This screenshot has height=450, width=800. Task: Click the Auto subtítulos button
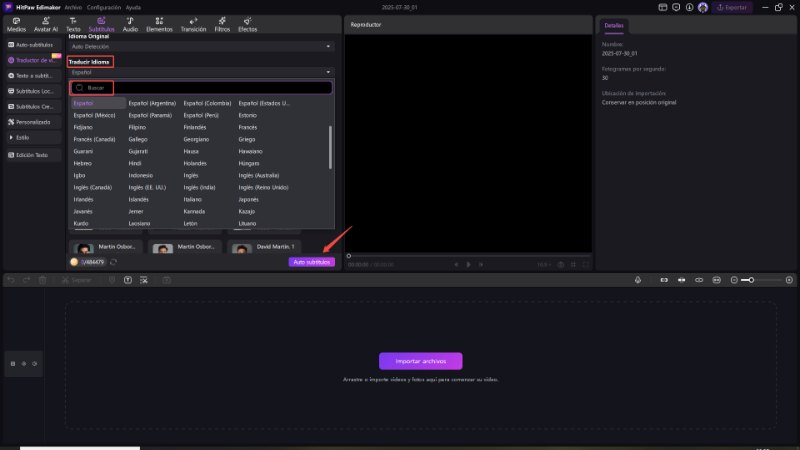coord(311,261)
